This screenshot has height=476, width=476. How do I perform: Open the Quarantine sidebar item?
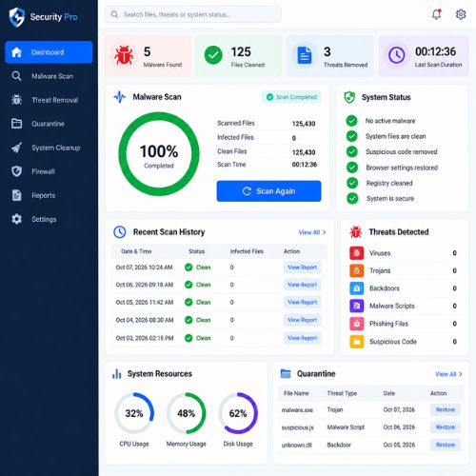[x=49, y=124]
